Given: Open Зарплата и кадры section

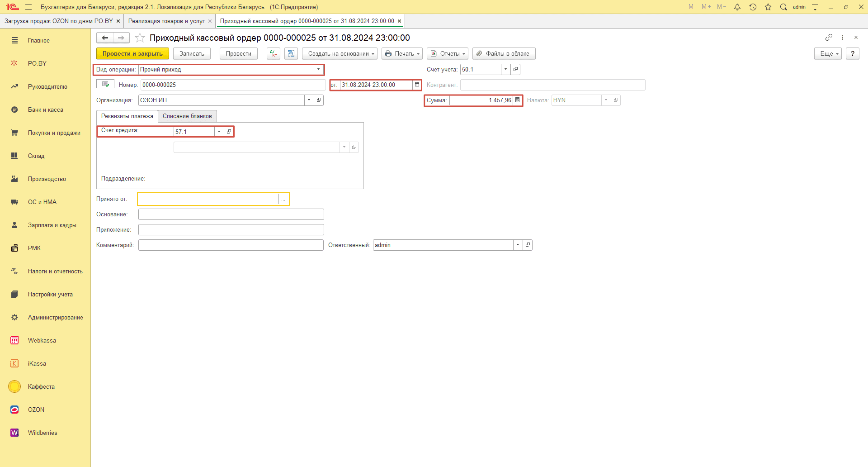Looking at the screenshot, I should point(45,225).
